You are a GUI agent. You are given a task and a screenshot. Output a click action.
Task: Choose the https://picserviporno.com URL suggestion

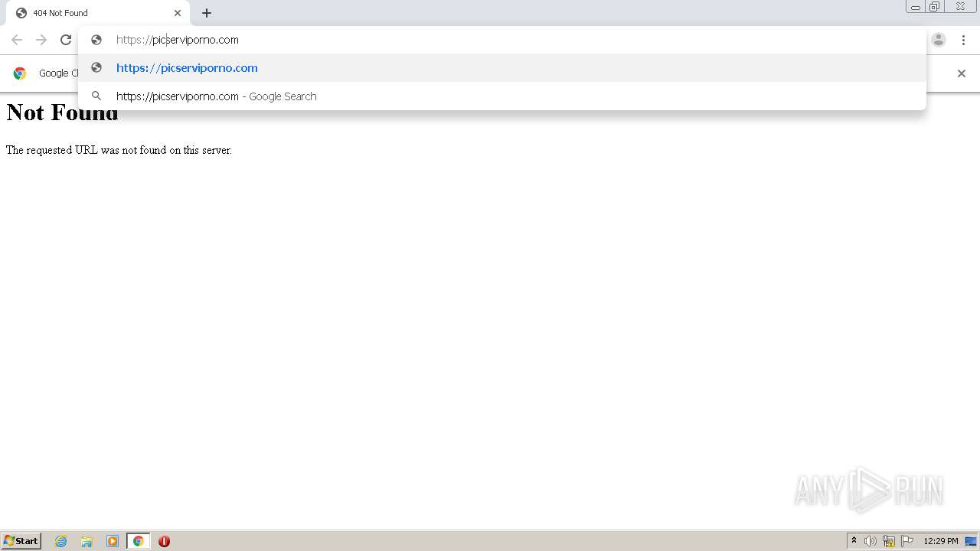coord(502,68)
